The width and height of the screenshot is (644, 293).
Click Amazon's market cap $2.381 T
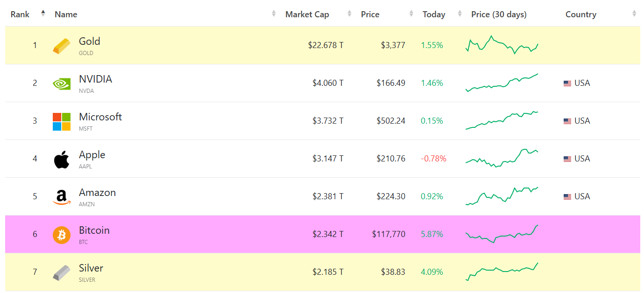[328, 196]
